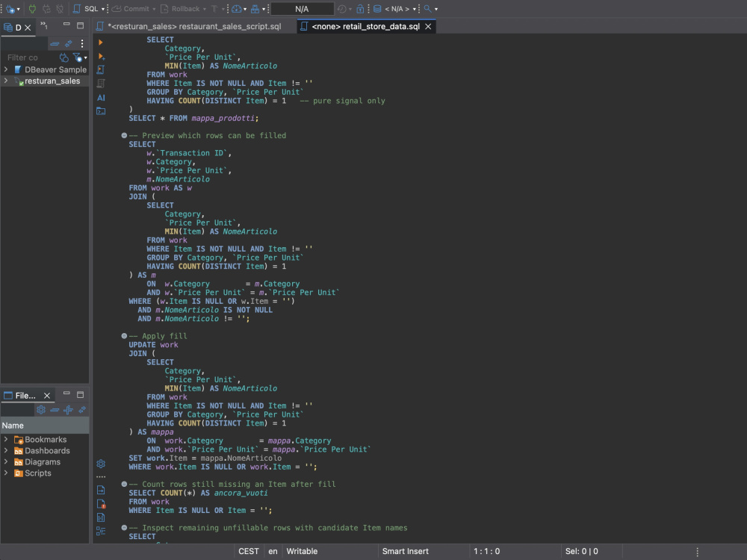Click the New Connection plug icon
This screenshot has width=747, height=560.
click(10, 8)
